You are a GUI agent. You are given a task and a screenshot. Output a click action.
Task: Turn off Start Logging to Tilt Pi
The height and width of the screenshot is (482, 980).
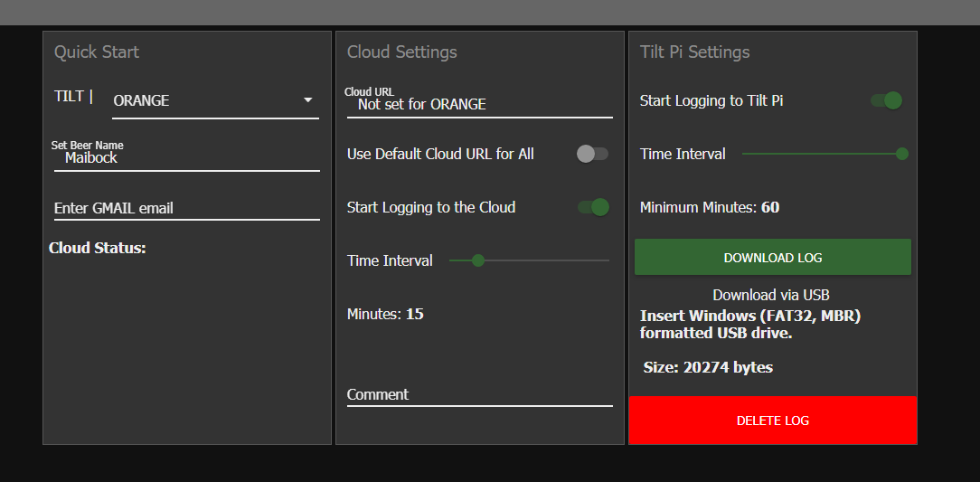(887, 100)
